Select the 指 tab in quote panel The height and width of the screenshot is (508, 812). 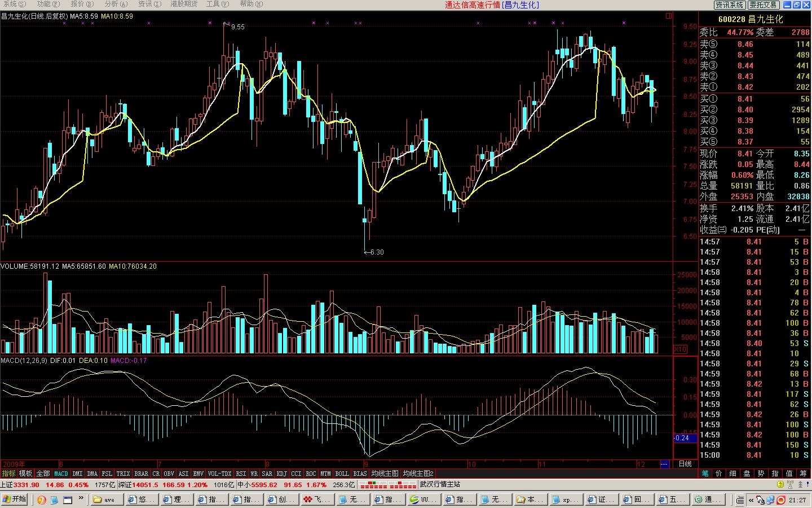[x=775, y=474]
